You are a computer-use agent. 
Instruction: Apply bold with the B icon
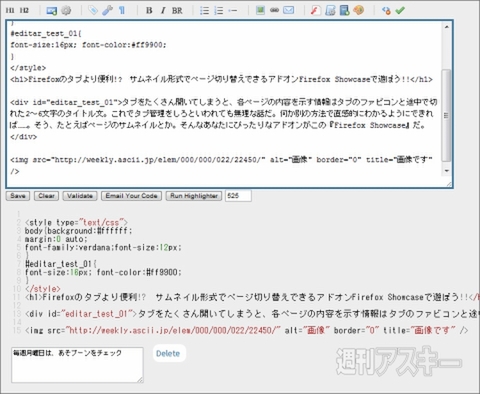149,11
